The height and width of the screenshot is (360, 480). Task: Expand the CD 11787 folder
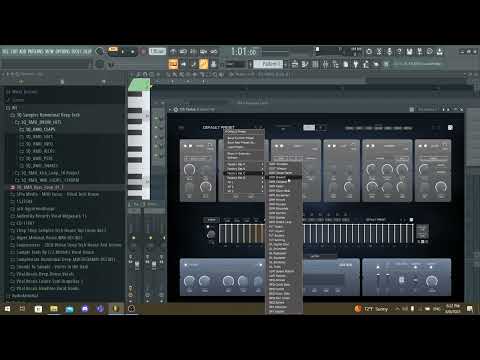pyautogui.click(x=23, y=223)
